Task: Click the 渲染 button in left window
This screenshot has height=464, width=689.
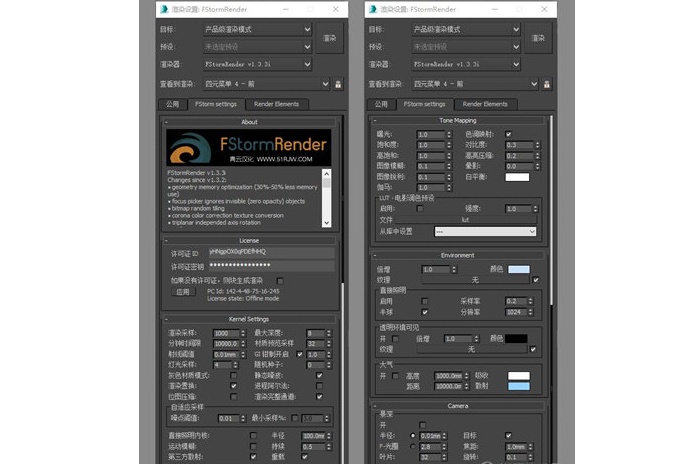Action: [x=330, y=38]
